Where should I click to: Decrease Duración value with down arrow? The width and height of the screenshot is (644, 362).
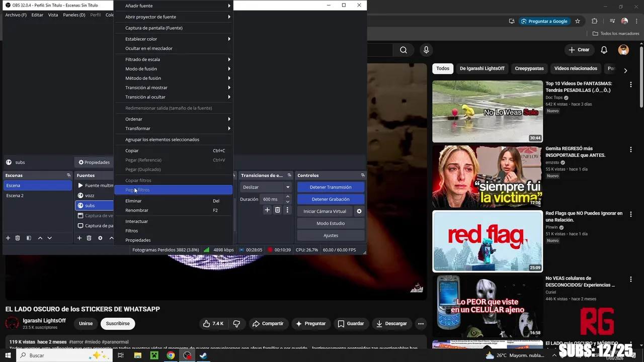point(288,202)
